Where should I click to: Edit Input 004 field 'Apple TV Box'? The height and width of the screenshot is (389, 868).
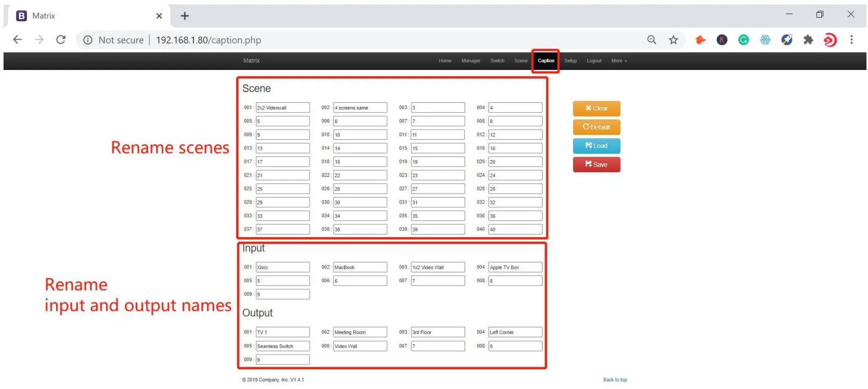515,267
